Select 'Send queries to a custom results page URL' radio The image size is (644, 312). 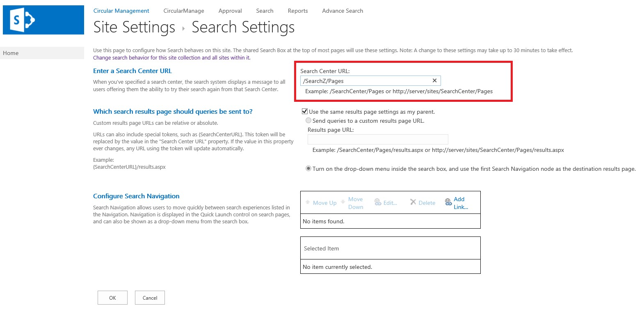[308, 120]
